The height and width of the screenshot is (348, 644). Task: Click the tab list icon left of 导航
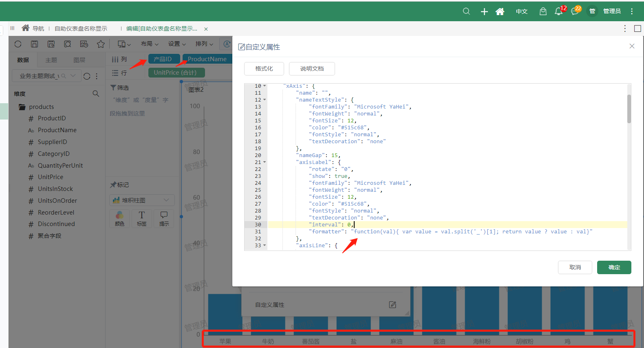point(12,28)
